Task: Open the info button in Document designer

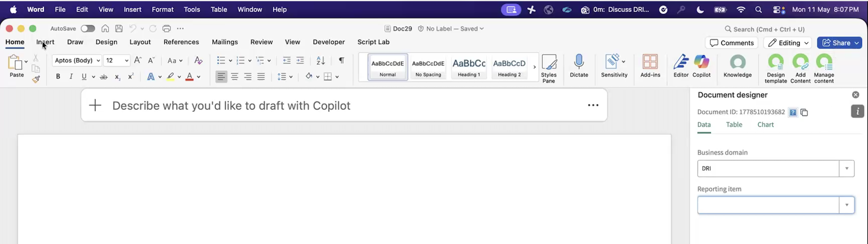Action: coord(857,111)
